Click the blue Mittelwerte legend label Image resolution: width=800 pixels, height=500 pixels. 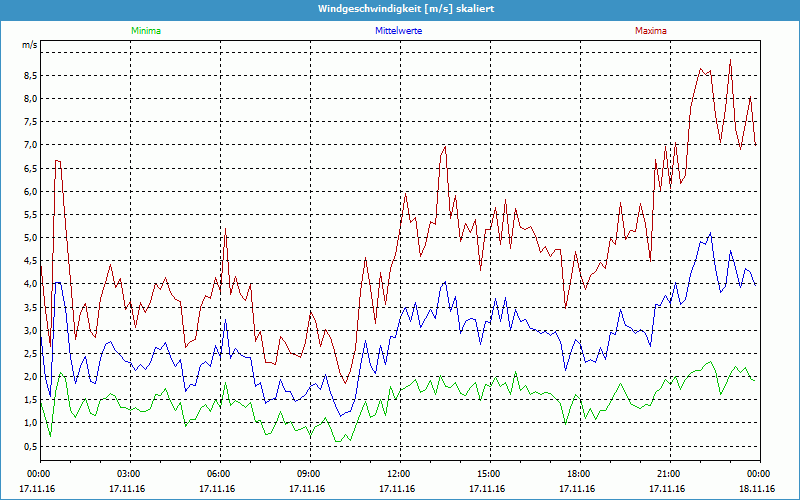coord(398,31)
